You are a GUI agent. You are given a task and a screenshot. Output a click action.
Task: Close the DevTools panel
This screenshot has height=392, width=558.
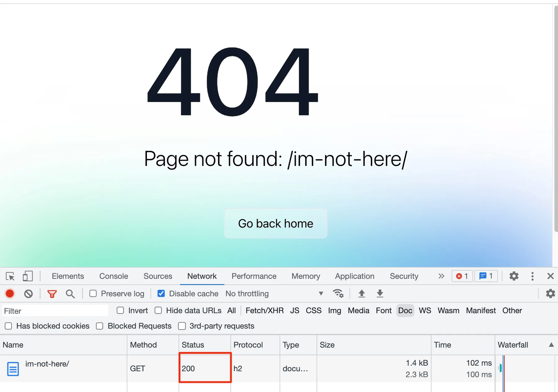550,276
